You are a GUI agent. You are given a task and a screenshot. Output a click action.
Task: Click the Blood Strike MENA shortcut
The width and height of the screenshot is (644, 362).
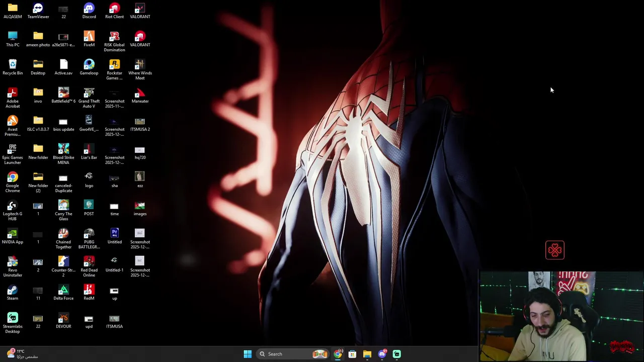pos(63,154)
